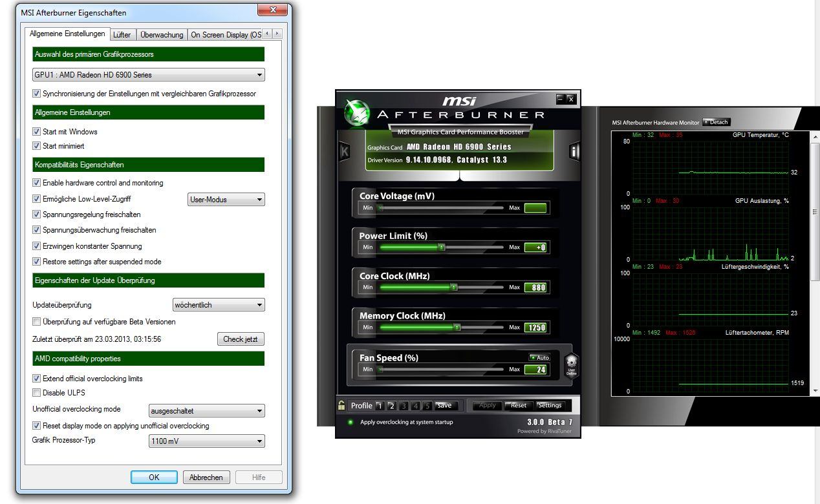
Task: Select profile slot 5
Action: point(427,406)
